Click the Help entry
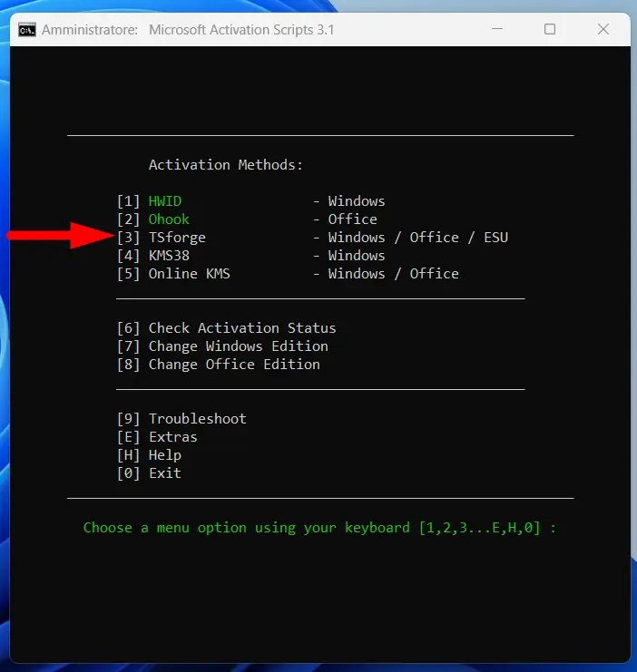Image resolution: width=637 pixels, height=672 pixels. point(165,455)
